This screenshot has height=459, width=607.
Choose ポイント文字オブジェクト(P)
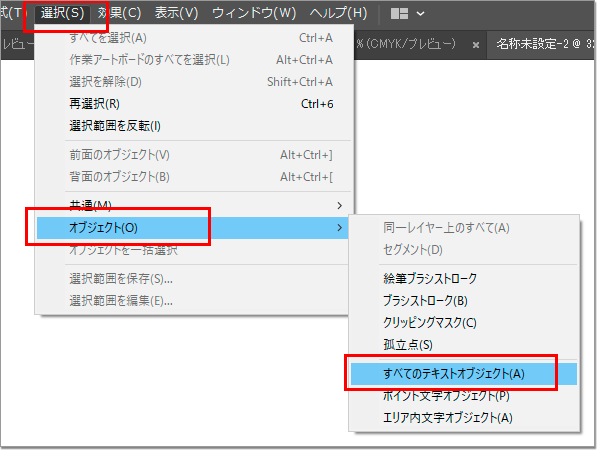click(x=445, y=395)
